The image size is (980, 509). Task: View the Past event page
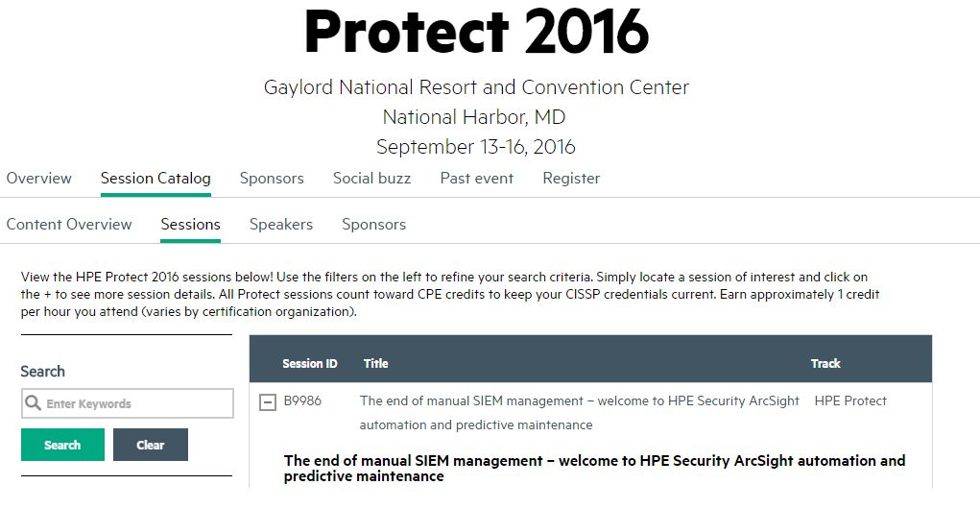[x=477, y=179]
